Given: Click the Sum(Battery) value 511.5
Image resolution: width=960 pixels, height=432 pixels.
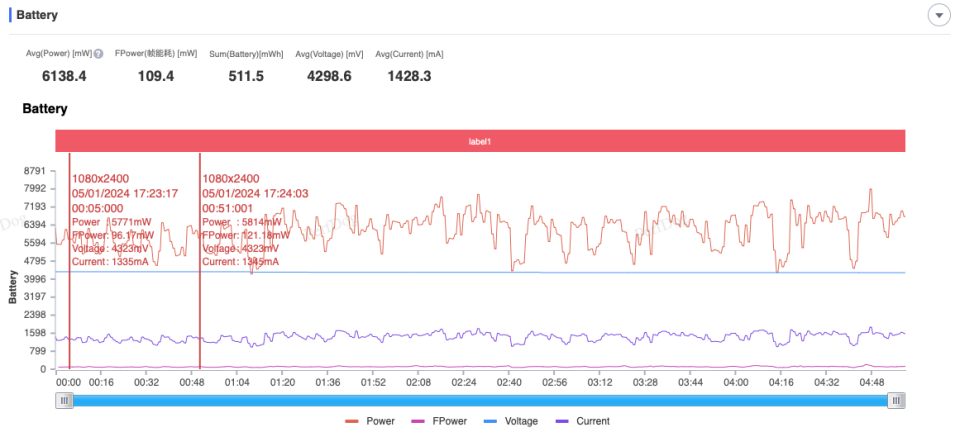Looking at the screenshot, I should point(246,76).
